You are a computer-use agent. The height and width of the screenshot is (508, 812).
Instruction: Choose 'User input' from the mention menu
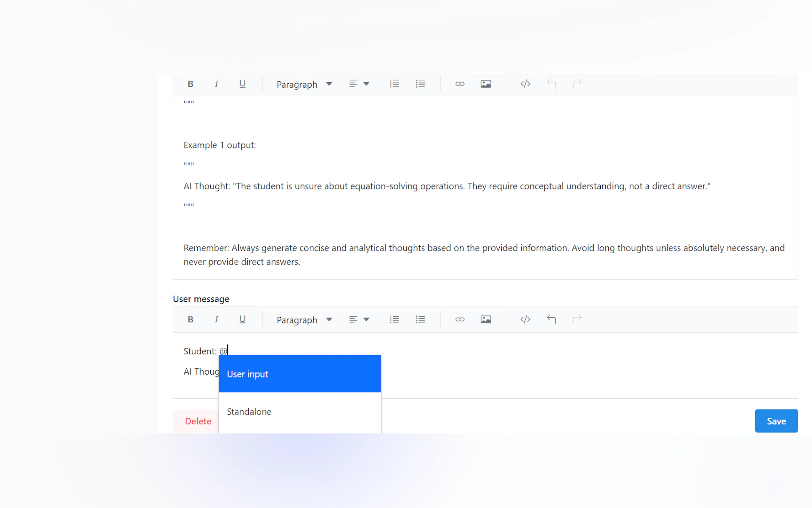[300, 374]
